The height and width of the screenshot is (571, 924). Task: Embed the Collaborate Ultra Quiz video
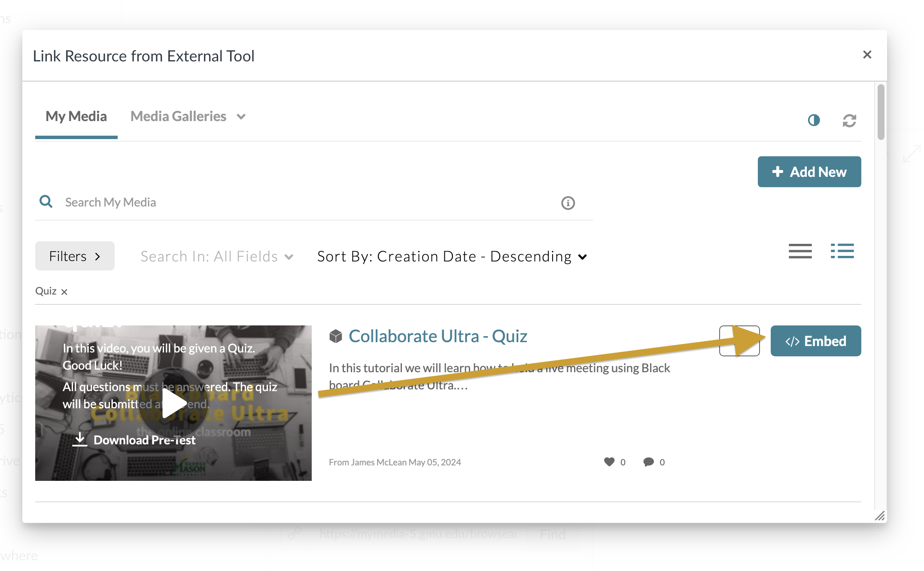point(815,341)
